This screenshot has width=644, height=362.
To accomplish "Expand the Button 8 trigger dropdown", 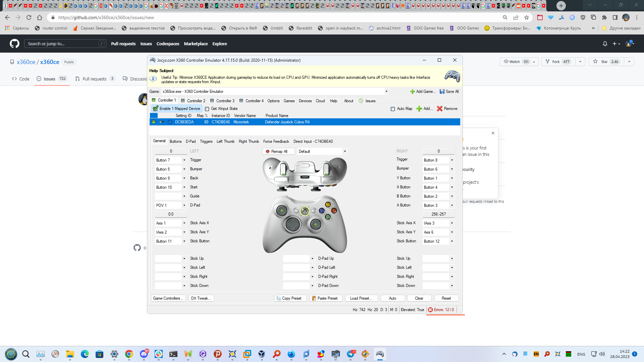I will 452,160.
